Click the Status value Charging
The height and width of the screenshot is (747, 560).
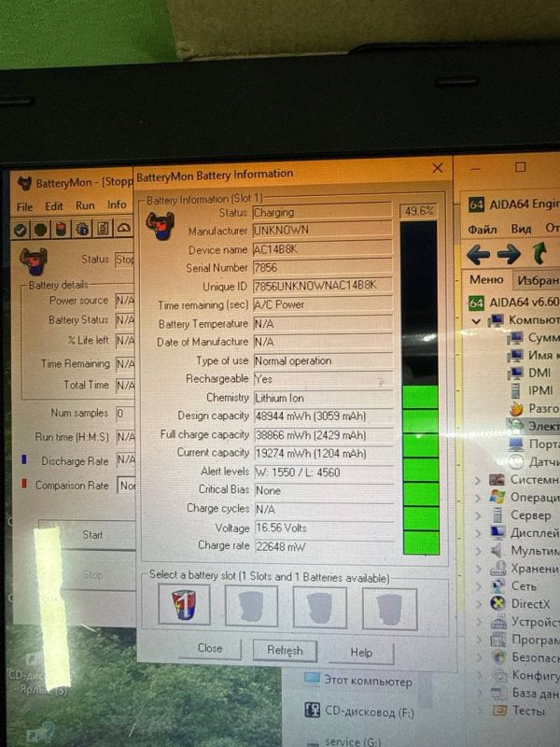322,212
